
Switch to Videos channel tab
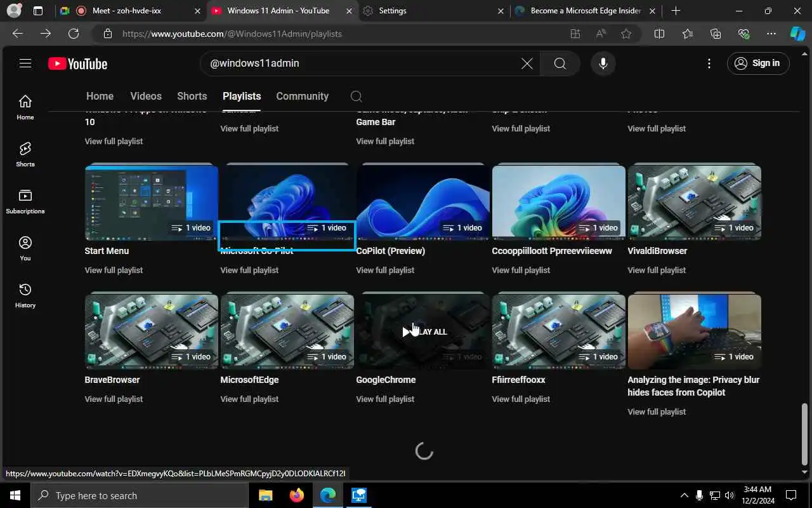tap(146, 96)
